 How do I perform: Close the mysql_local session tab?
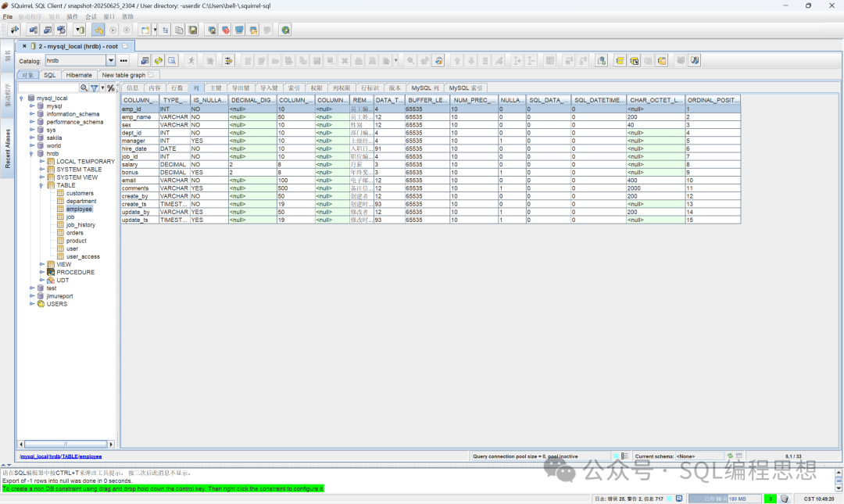tap(24, 46)
